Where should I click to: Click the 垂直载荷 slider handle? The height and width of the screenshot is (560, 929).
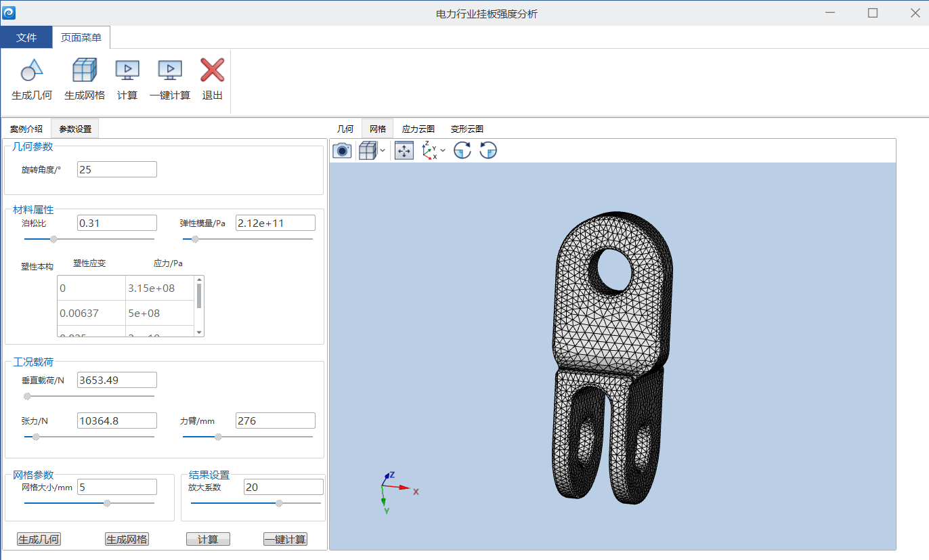[27, 396]
